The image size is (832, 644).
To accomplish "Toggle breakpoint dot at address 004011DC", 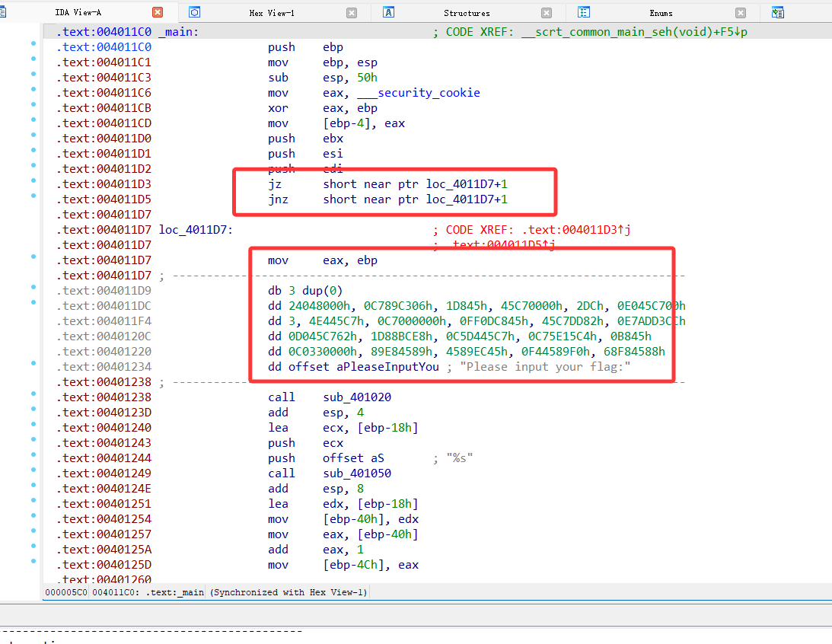I will 33,302.
